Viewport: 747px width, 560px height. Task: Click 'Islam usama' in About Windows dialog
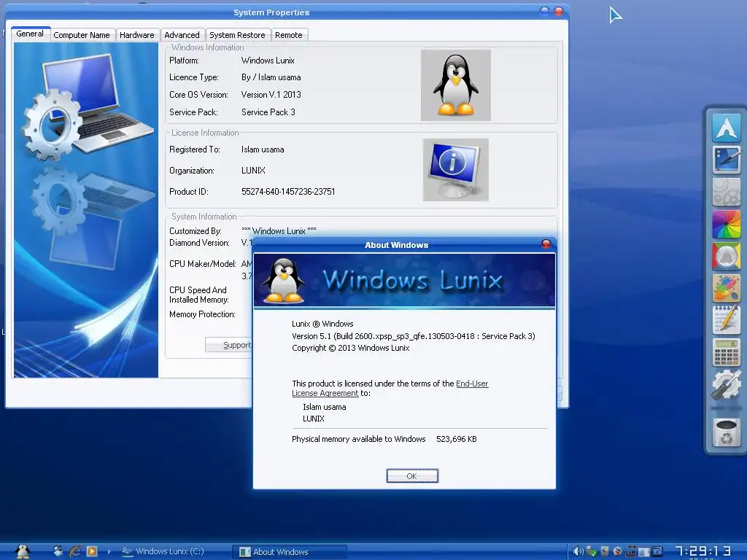[x=325, y=407]
